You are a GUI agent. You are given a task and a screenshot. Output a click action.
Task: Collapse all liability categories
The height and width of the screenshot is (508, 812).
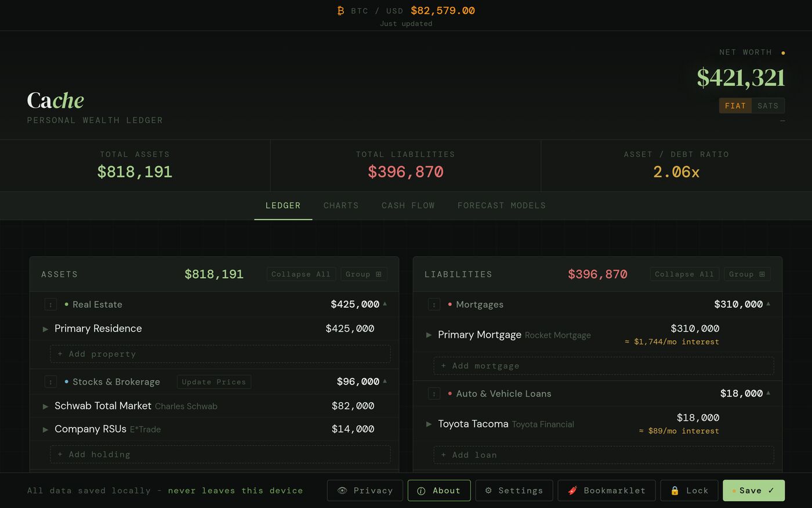click(x=684, y=274)
